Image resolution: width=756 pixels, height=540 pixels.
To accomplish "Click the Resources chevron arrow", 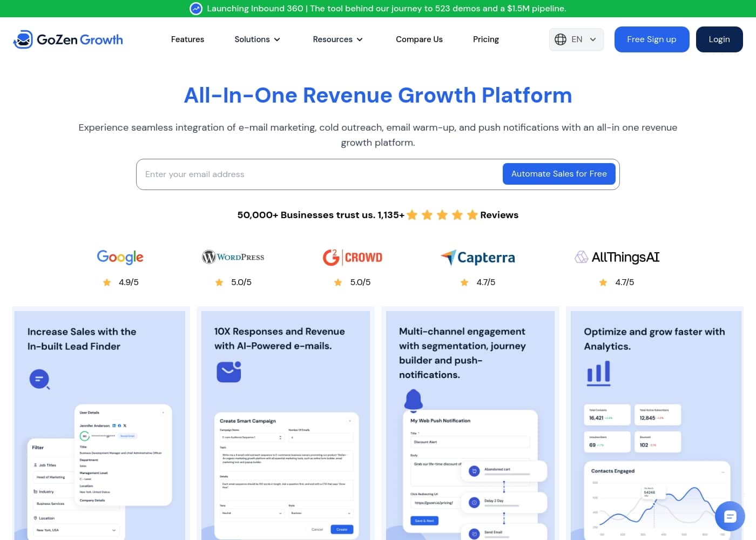I will point(360,39).
